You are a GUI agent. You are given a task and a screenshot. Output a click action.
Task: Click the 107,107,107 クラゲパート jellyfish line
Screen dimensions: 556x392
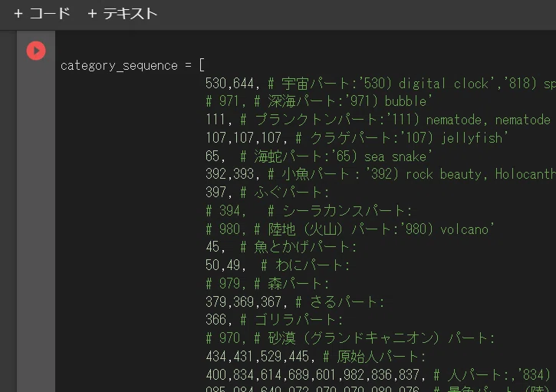coord(357,138)
